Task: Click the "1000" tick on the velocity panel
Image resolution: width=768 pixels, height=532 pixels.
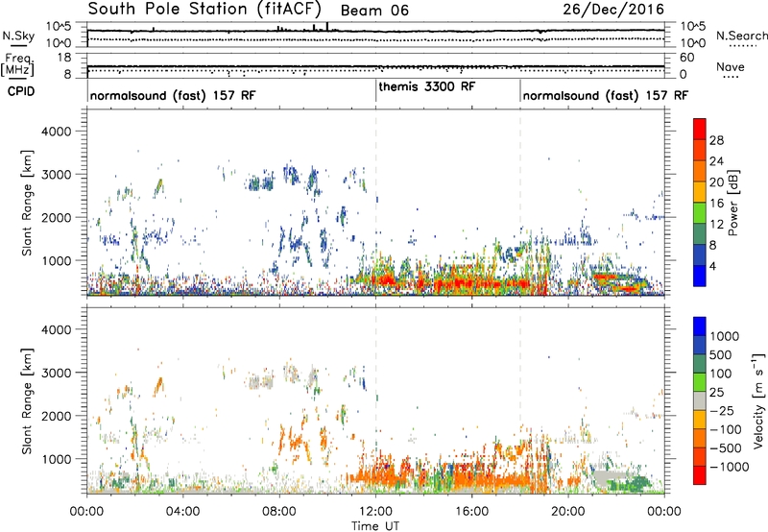Action: click(x=56, y=459)
